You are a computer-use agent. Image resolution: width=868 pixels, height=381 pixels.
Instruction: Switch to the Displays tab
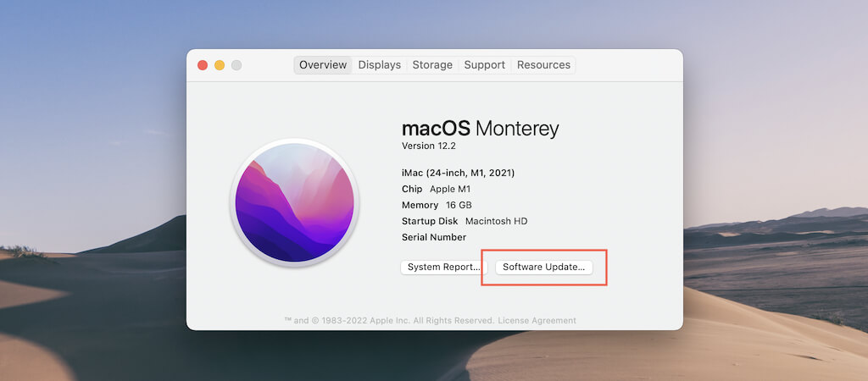(x=379, y=65)
